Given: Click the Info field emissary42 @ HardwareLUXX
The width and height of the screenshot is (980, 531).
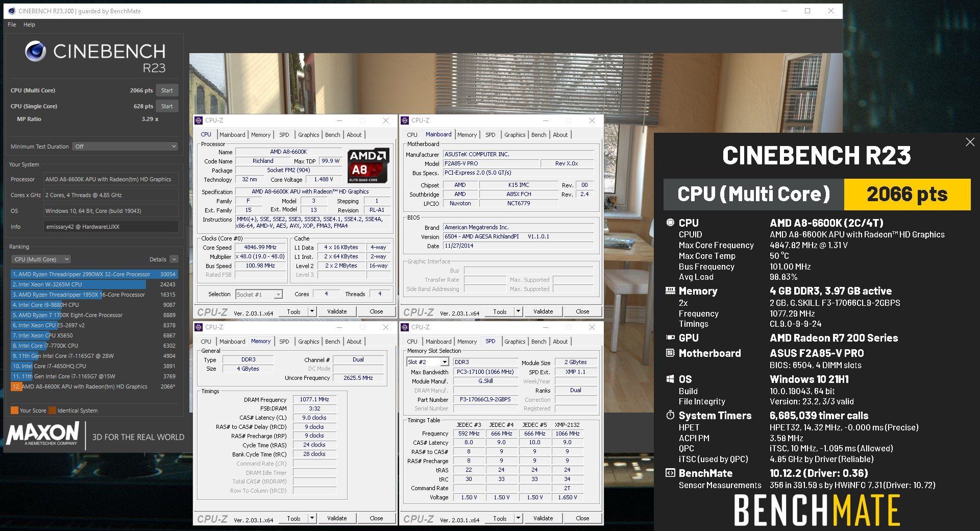Looking at the screenshot, I should pos(111,227).
